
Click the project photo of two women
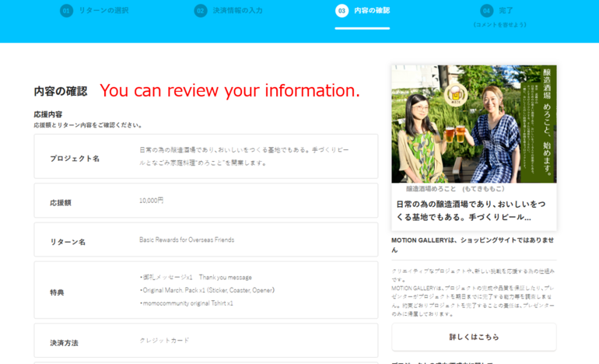474,124
